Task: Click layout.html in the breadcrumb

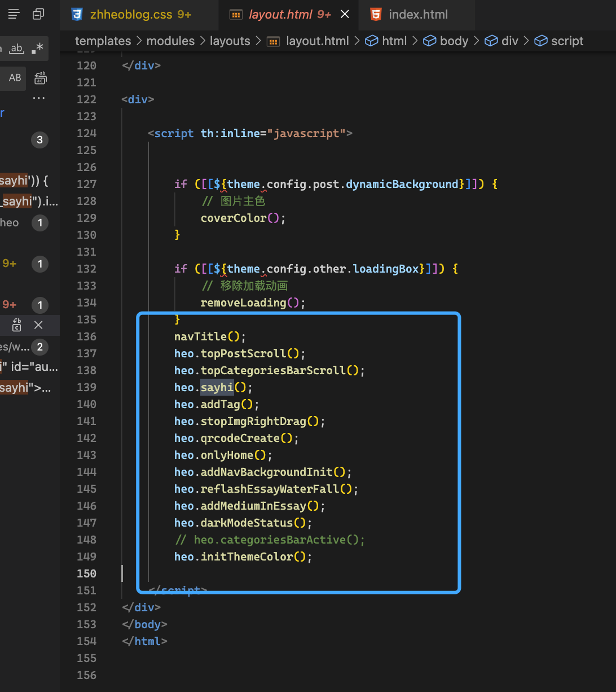Action: pos(317,41)
